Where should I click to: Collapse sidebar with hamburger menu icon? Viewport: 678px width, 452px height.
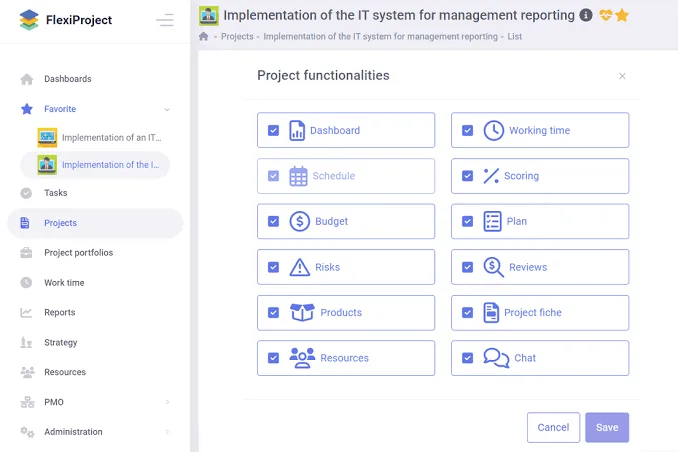165,20
